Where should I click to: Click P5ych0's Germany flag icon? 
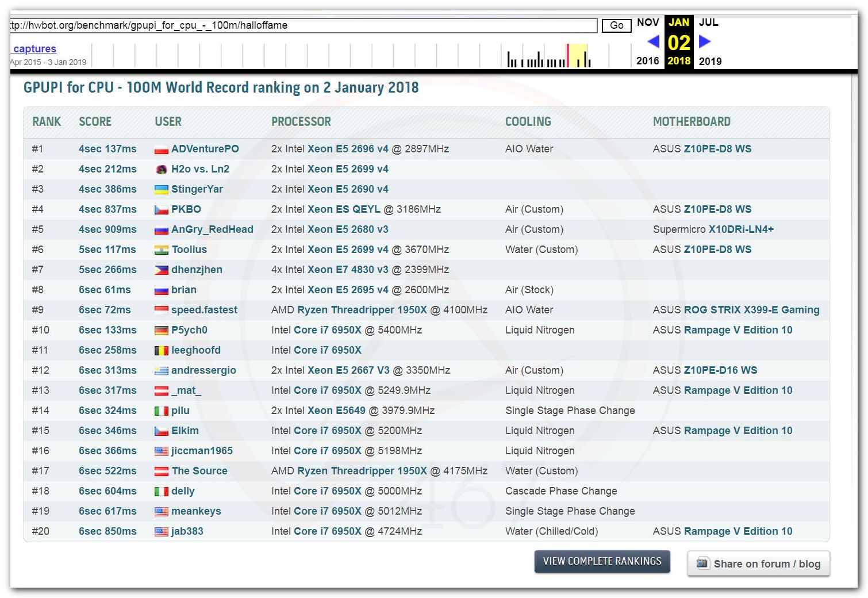[162, 331]
